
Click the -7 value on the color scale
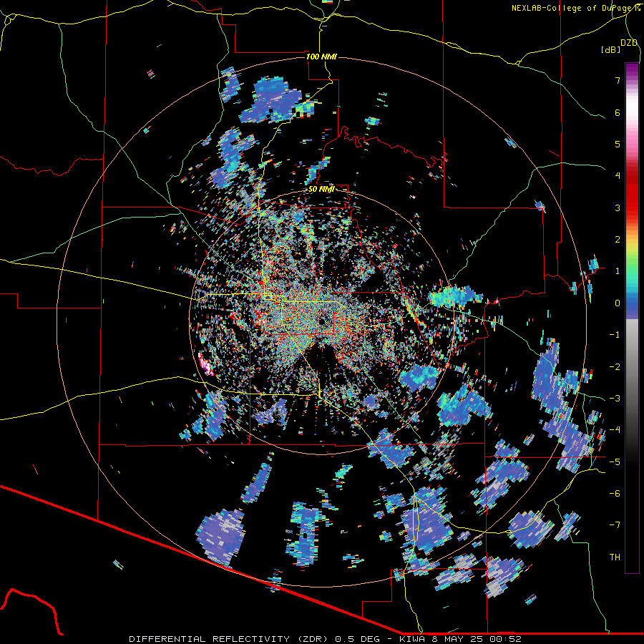pyautogui.click(x=615, y=525)
